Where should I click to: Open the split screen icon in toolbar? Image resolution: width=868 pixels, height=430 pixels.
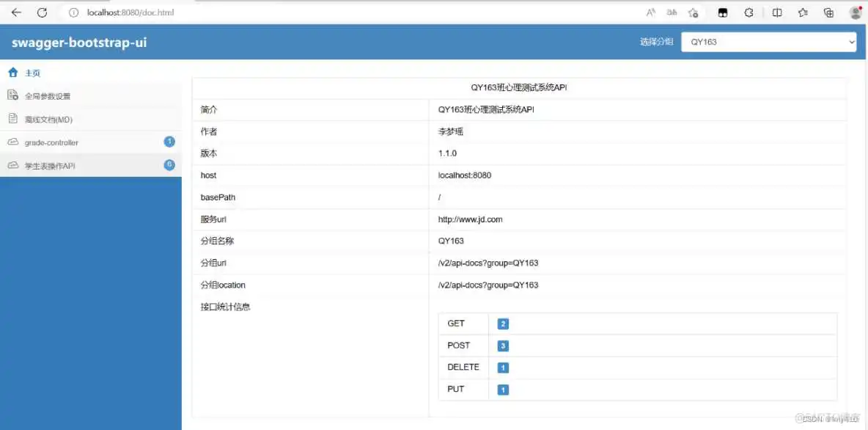(776, 12)
